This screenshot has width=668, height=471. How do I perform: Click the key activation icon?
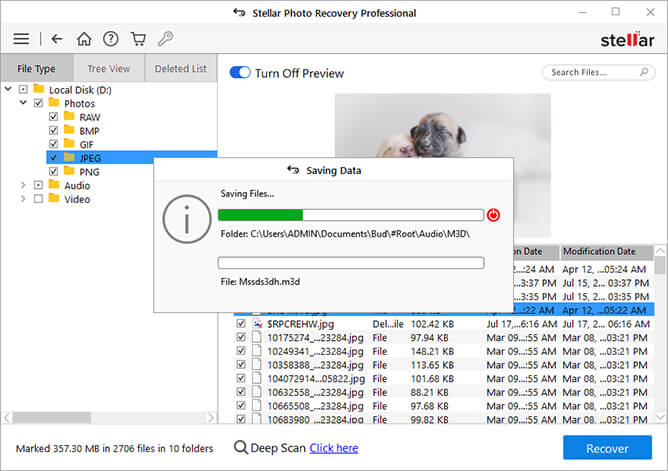pos(165,39)
